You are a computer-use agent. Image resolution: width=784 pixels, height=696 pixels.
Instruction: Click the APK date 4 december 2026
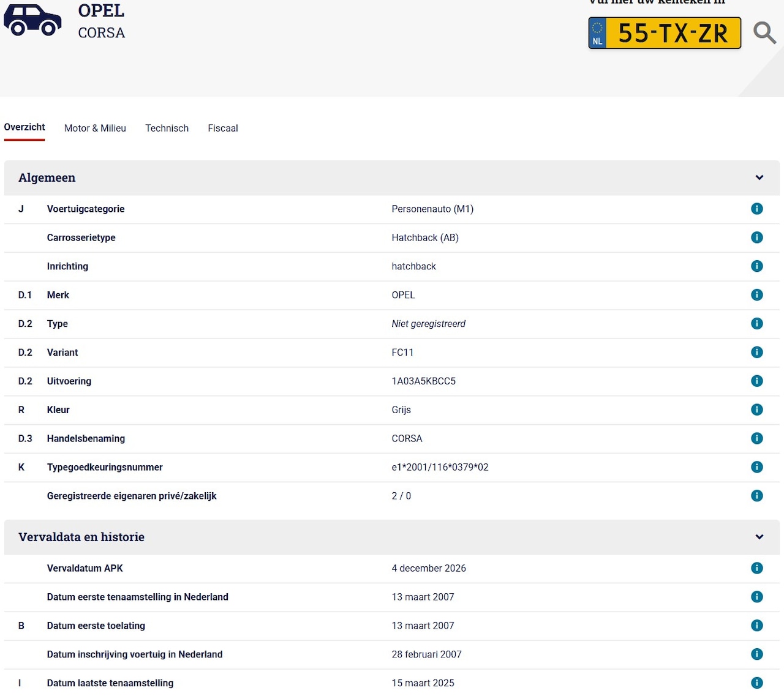pyautogui.click(x=429, y=568)
